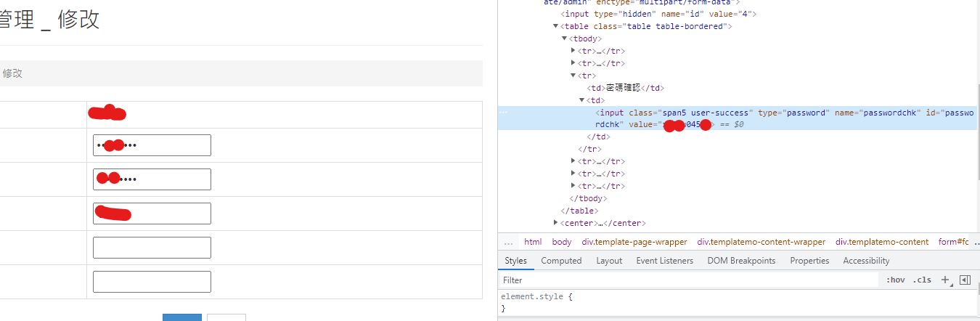This screenshot has width=980, height=321.
Task: Select div.templatemo-content breadcrumb item
Action: click(882, 242)
